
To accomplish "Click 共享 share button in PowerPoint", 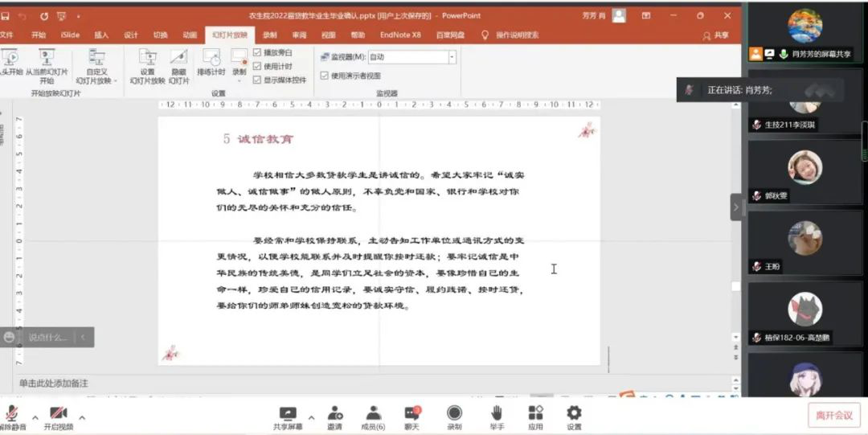I will click(716, 35).
